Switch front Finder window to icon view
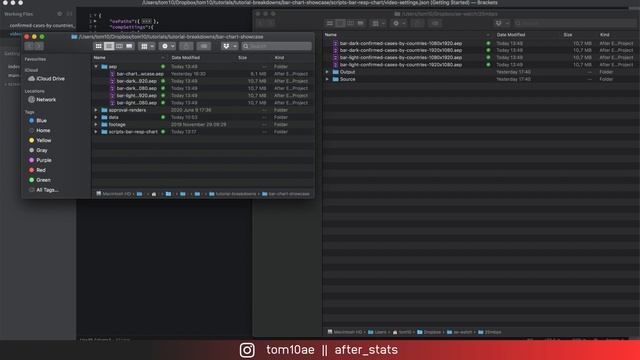This screenshot has height=360, width=640. (x=98, y=46)
